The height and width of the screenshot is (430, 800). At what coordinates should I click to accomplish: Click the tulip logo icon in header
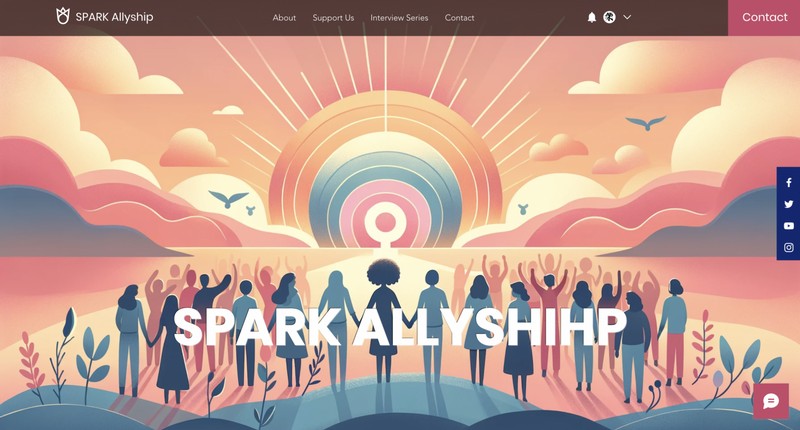(x=62, y=16)
